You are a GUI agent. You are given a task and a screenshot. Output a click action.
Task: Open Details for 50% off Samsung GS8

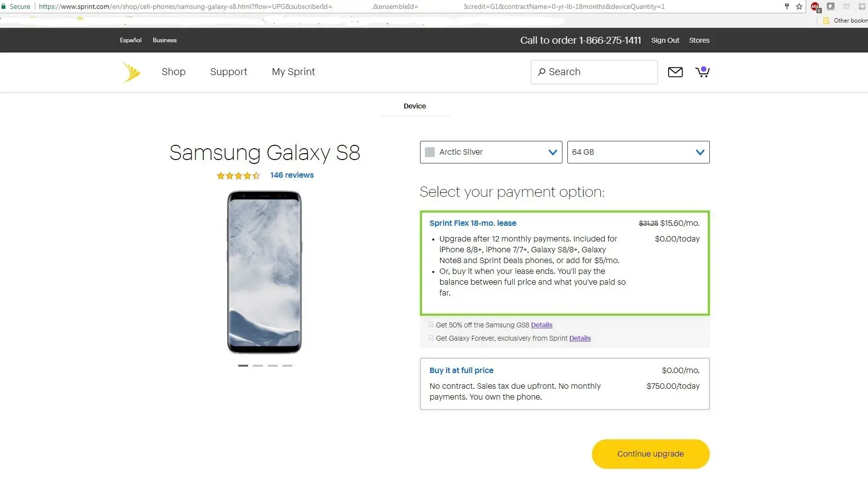541,325
